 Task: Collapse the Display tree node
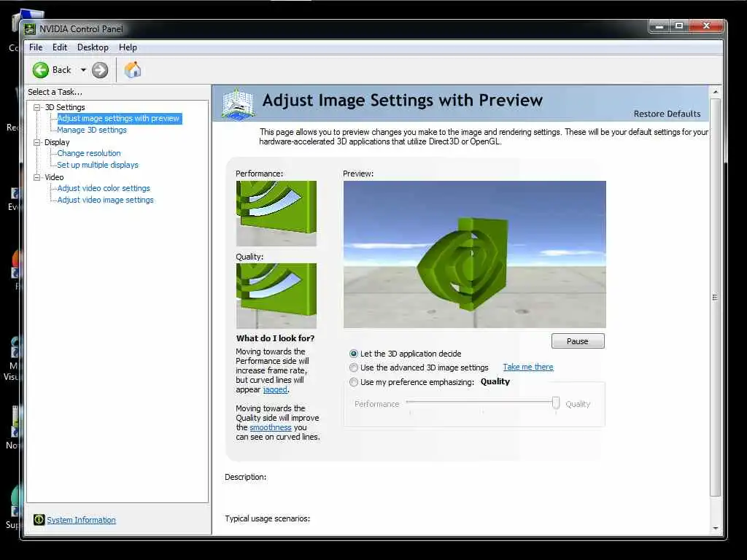[36, 142]
